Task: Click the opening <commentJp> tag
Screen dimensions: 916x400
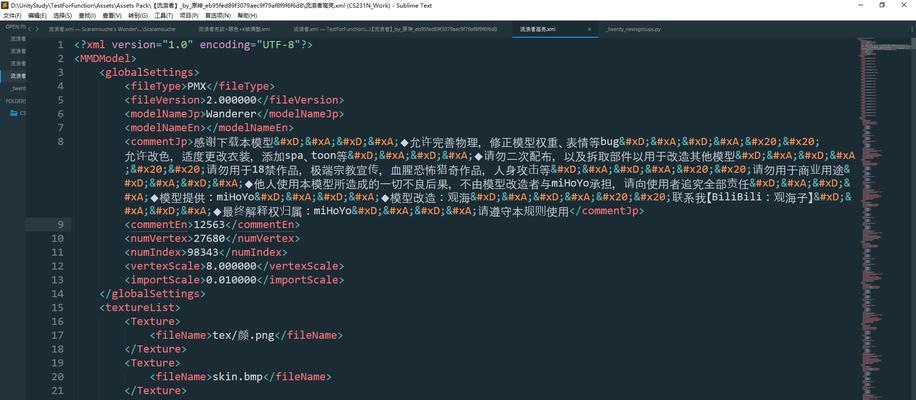Action: [x=159, y=142]
